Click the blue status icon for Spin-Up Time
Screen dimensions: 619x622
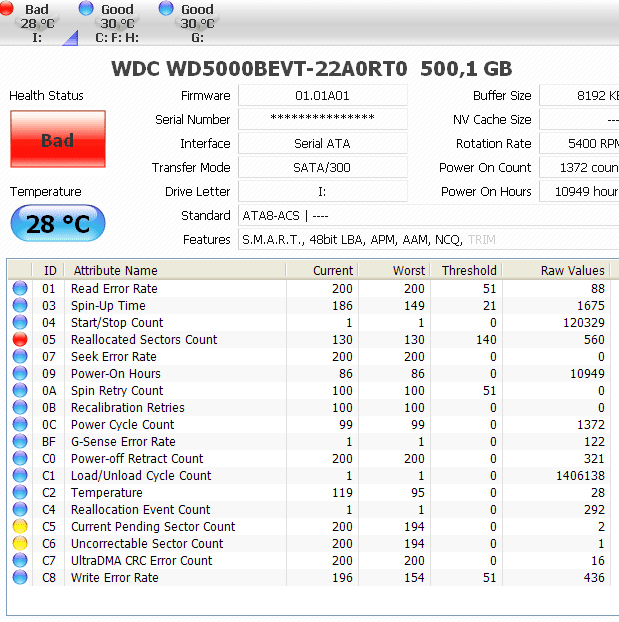(20, 305)
